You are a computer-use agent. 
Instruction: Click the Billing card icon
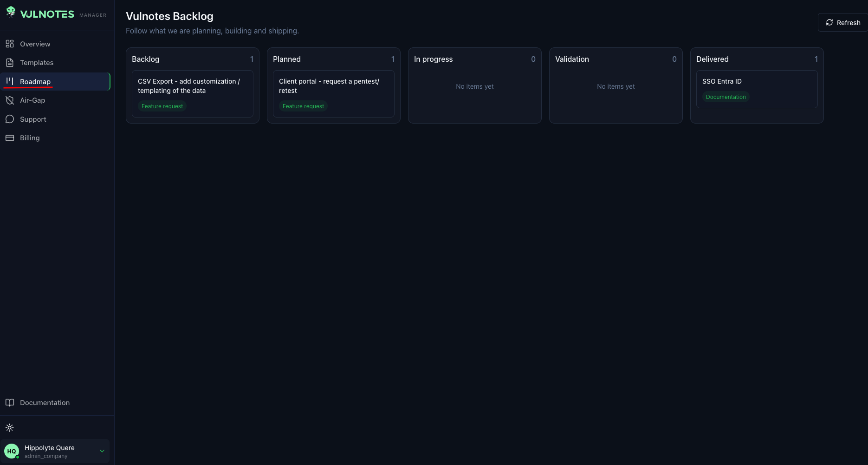tap(10, 138)
